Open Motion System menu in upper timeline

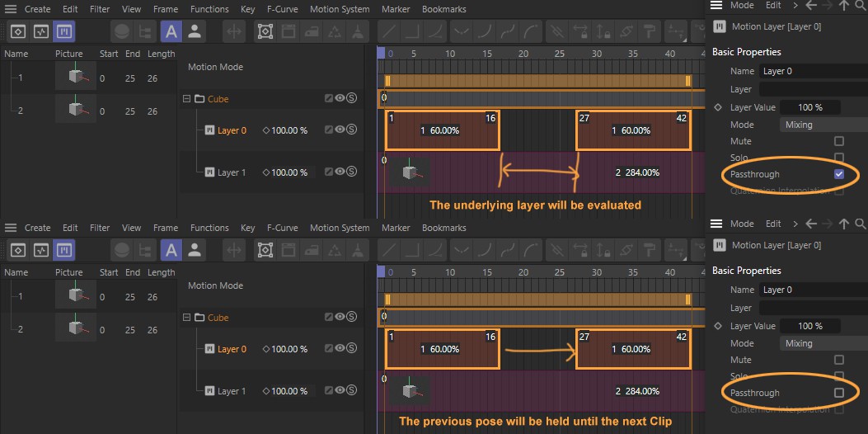(340, 9)
